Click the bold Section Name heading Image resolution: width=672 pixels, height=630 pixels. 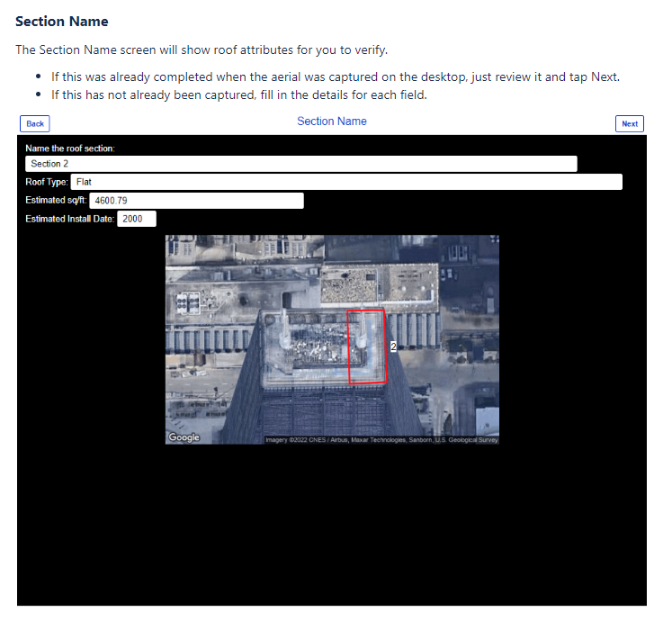(x=62, y=22)
